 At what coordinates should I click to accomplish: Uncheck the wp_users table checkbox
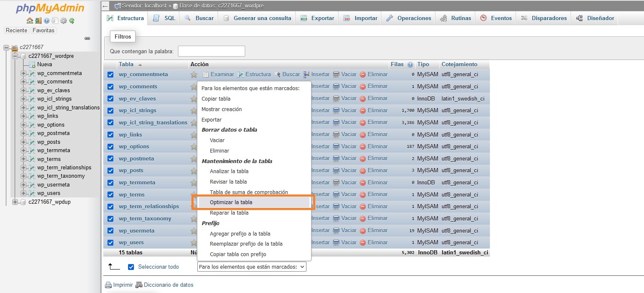(110, 243)
